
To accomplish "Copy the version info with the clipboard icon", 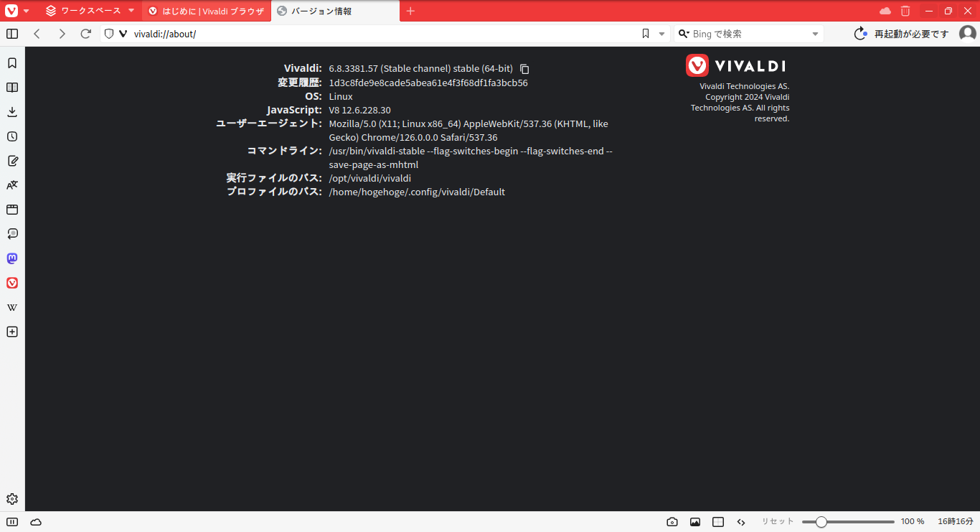I will pyautogui.click(x=524, y=69).
